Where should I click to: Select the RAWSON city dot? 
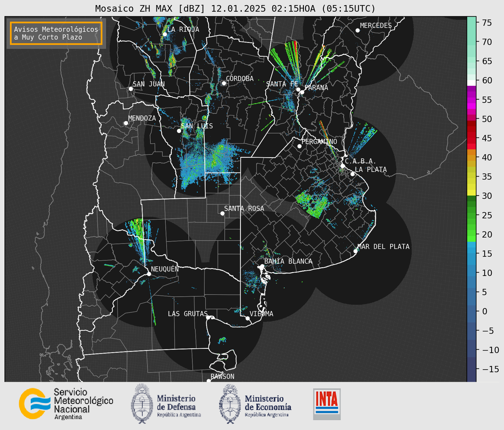(209, 381)
